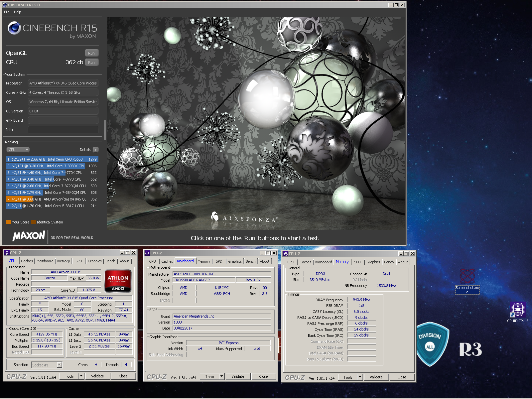Click Tools button in first CPU-Z window

pos(69,376)
